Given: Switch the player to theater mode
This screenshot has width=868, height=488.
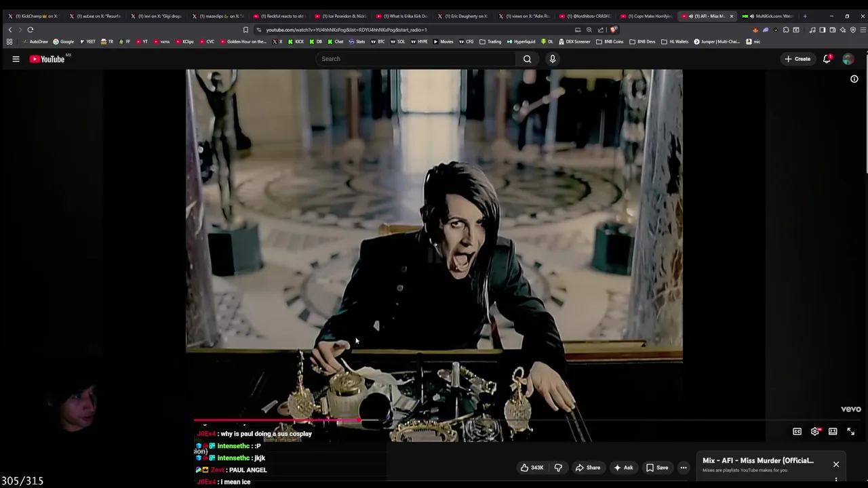Looking at the screenshot, I should point(833,432).
